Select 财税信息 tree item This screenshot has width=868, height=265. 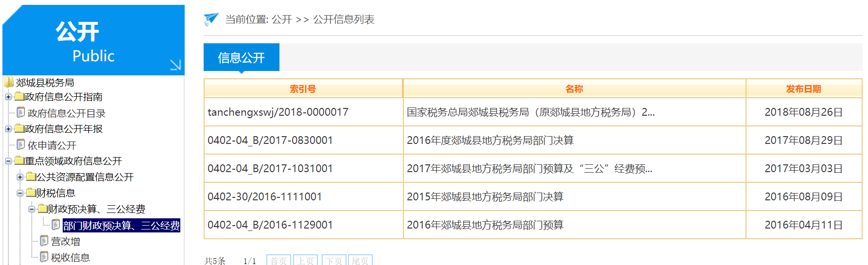pos(56,193)
